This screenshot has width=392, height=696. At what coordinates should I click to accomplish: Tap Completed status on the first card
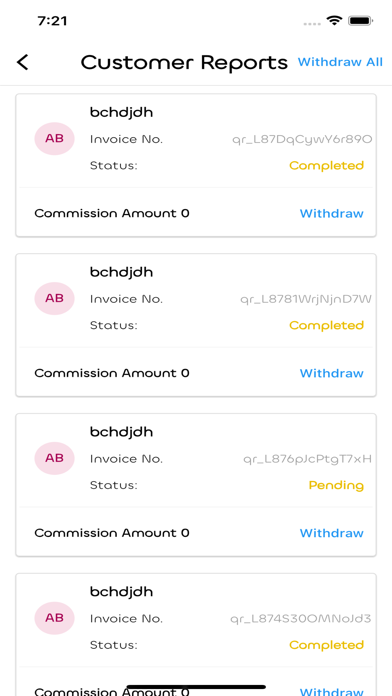click(x=326, y=166)
